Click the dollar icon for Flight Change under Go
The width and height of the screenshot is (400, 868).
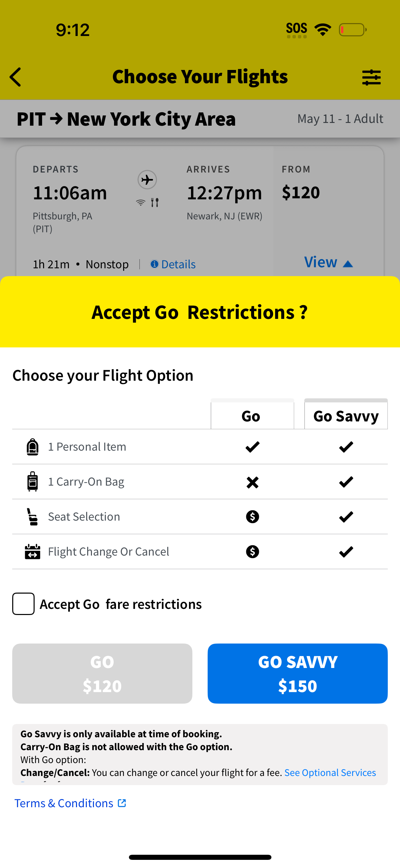[x=252, y=551]
